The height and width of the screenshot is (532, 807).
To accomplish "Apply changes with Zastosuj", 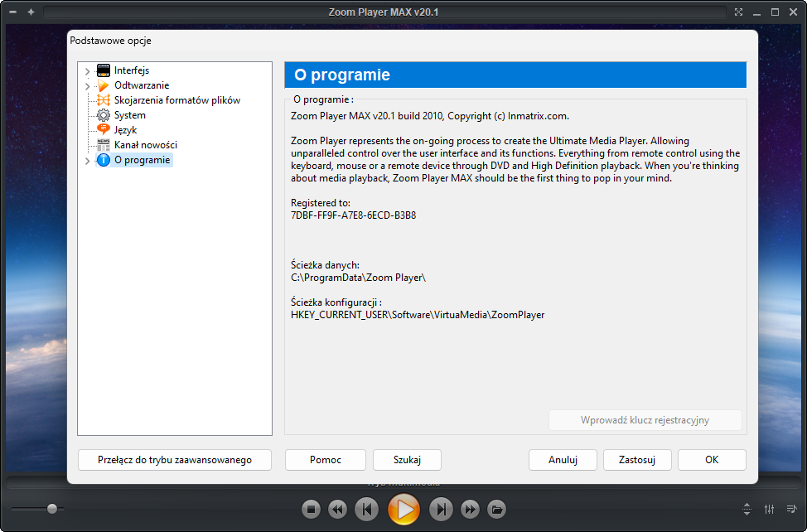I will click(x=637, y=460).
